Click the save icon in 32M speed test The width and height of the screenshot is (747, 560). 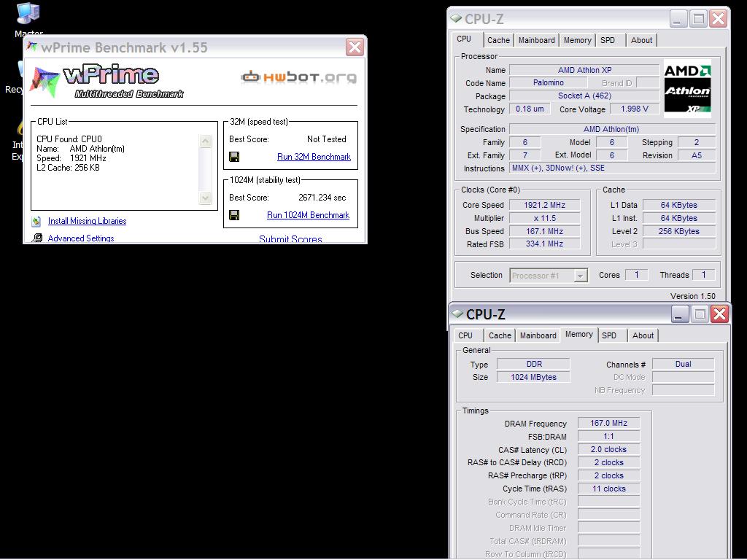pos(234,157)
